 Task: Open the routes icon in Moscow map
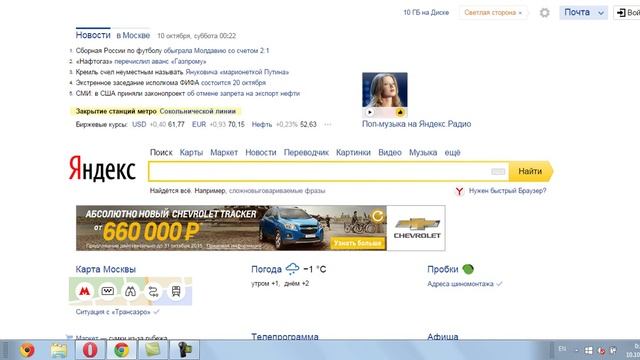153,291
